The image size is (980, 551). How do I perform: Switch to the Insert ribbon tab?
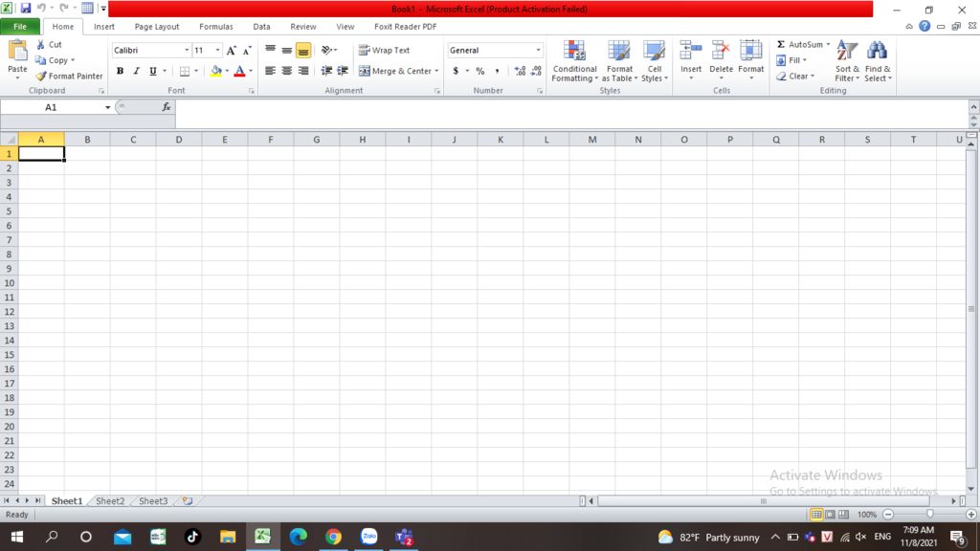pyautogui.click(x=104, y=26)
